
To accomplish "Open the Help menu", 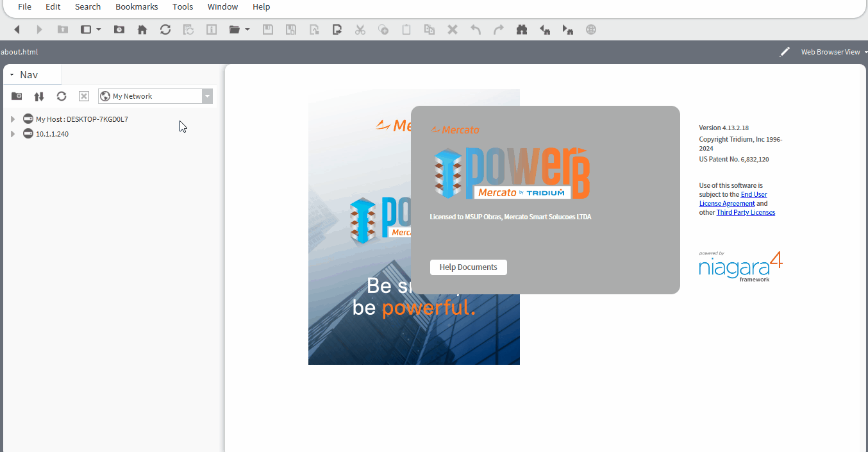I will [262, 7].
